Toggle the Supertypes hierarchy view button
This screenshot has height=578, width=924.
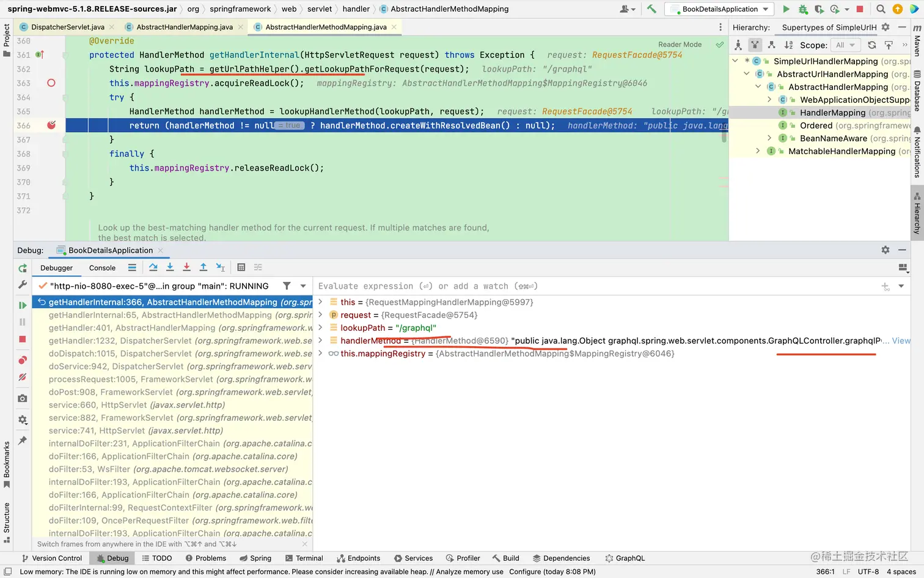pos(755,45)
